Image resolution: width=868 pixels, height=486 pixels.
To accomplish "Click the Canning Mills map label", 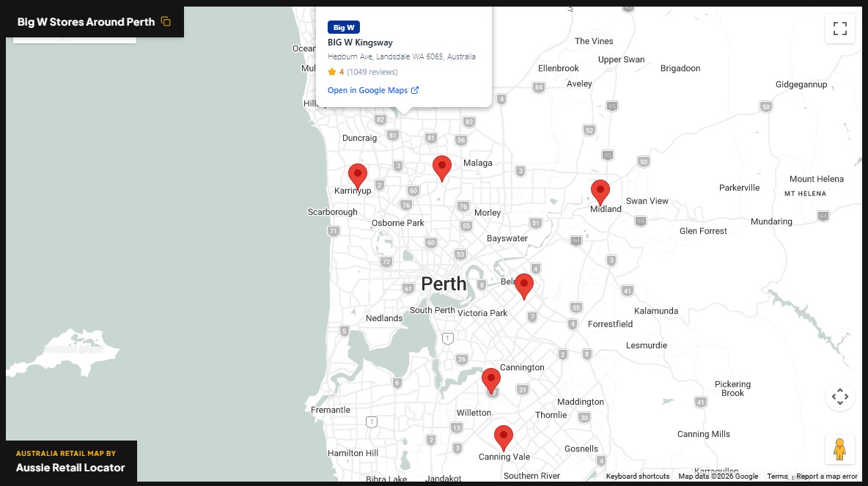I will (x=704, y=434).
